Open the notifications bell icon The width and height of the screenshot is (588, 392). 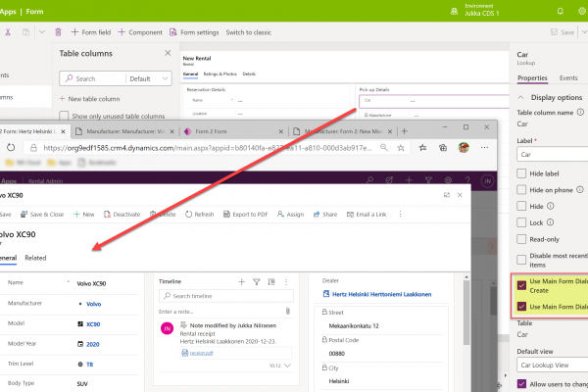(561, 11)
